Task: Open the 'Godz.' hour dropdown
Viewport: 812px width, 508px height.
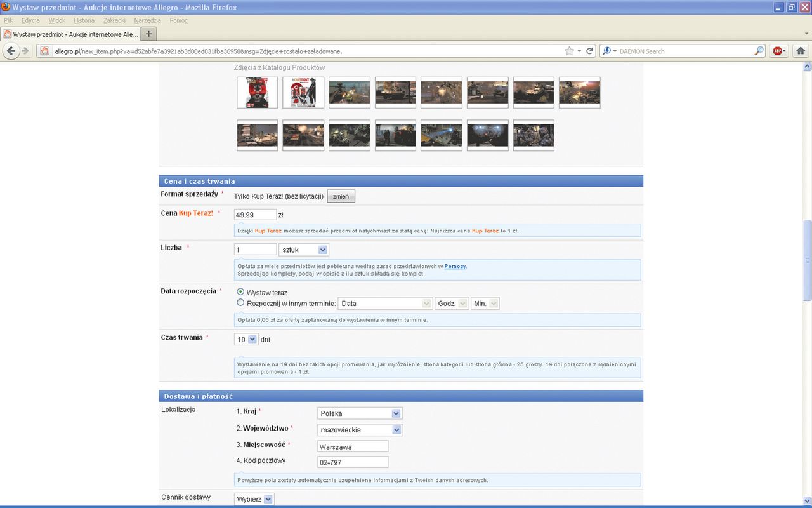Action: point(452,304)
